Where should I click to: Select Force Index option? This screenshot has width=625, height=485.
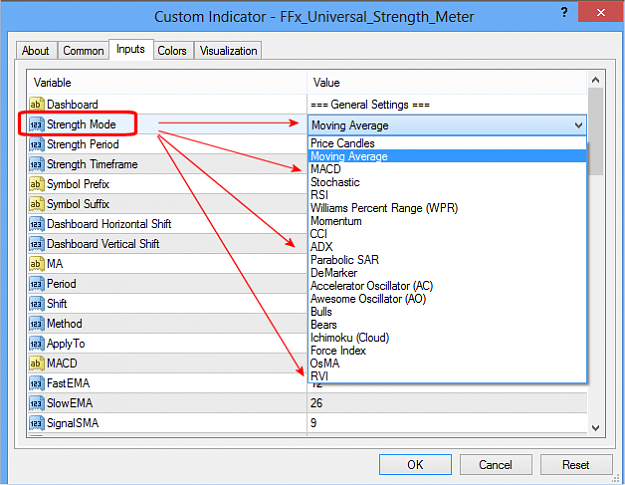click(447, 351)
